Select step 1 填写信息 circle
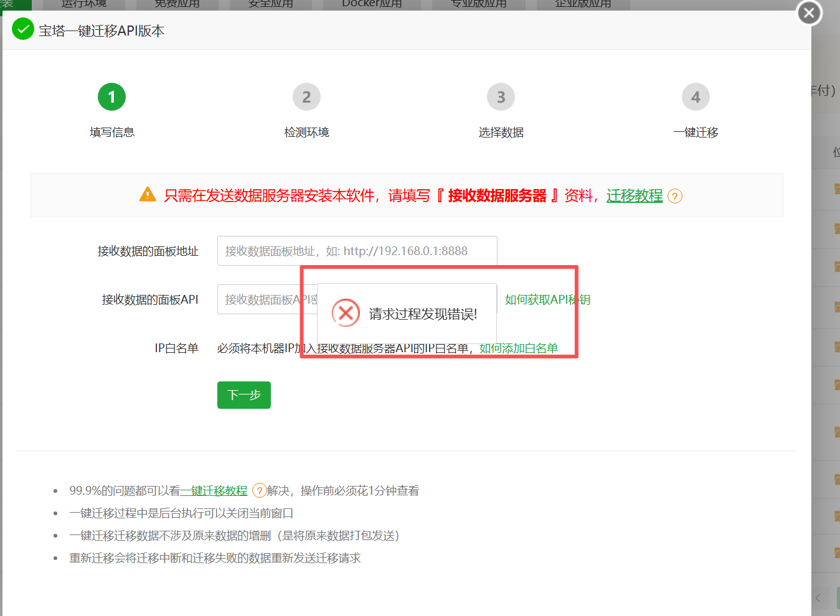 tap(111, 96)
